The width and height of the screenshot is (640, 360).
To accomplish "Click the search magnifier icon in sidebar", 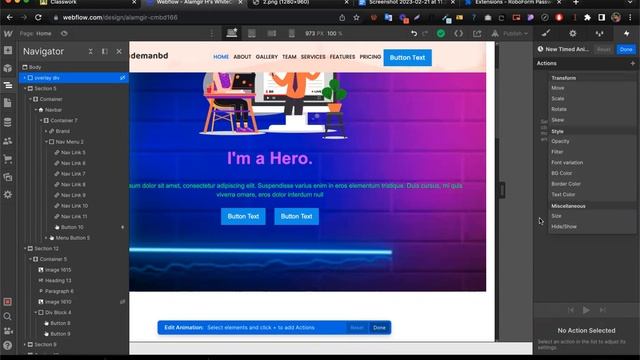I will (7, 316).
